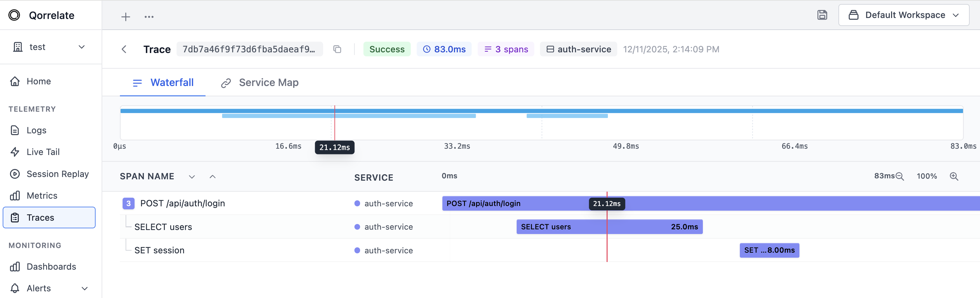This screenshot has width=980, height=298.
Task: Click the 33.2ms minimap axis label
Action: (x=457, y=146)
